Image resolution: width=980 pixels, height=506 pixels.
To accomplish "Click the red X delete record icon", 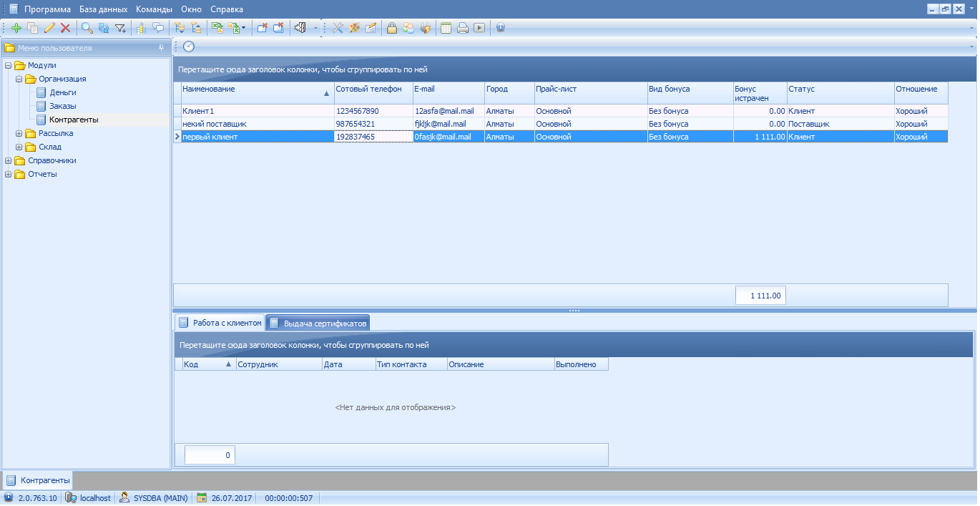I will pos(65,28).
